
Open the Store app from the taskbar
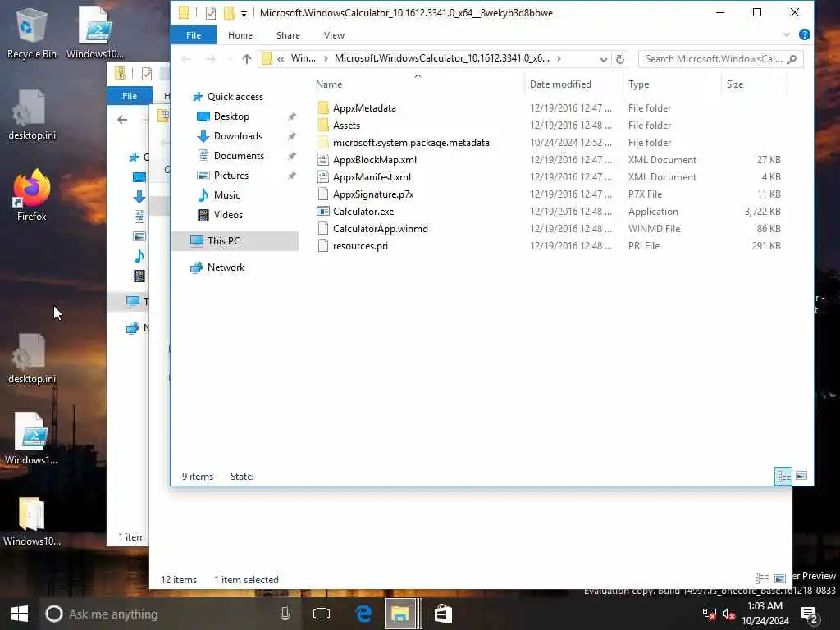(443, 614)
